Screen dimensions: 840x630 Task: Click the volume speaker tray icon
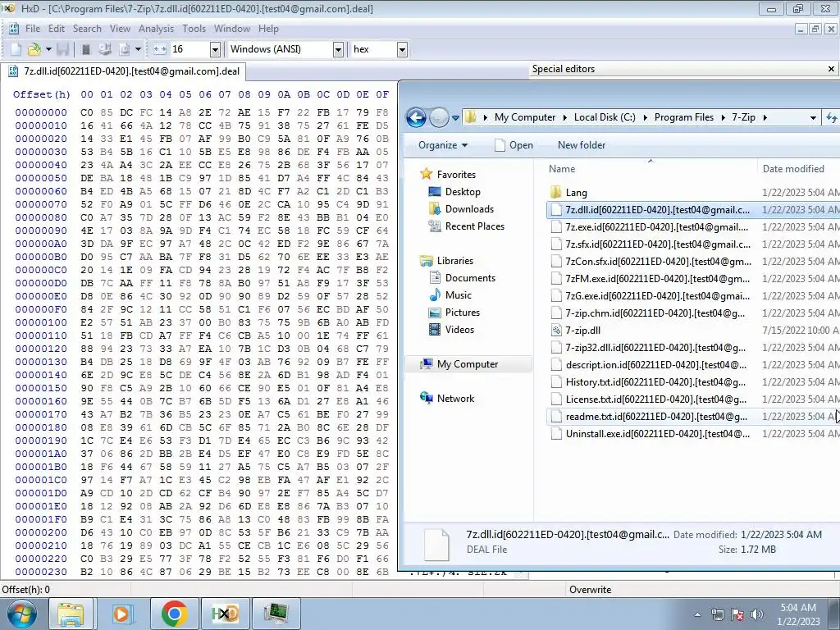tap(757, 614)
